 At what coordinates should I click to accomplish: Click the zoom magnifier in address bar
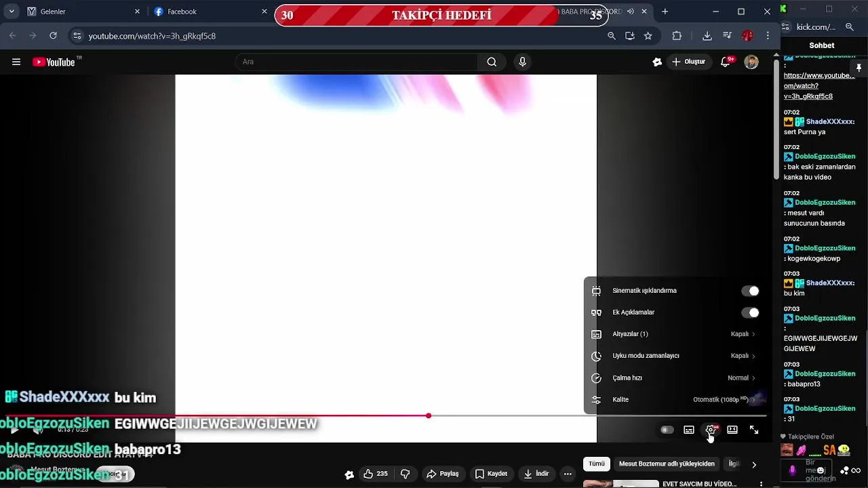(x=612, y=36)
